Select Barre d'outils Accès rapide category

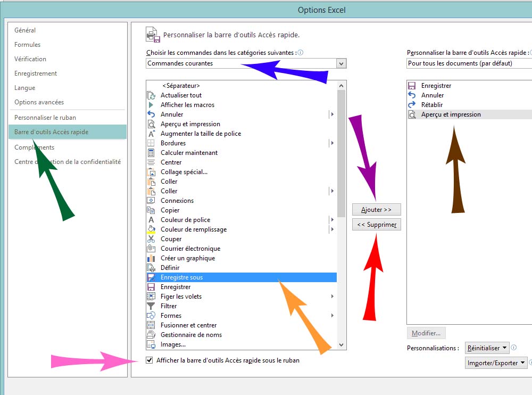pyautogui.click(x=68, y=132)
